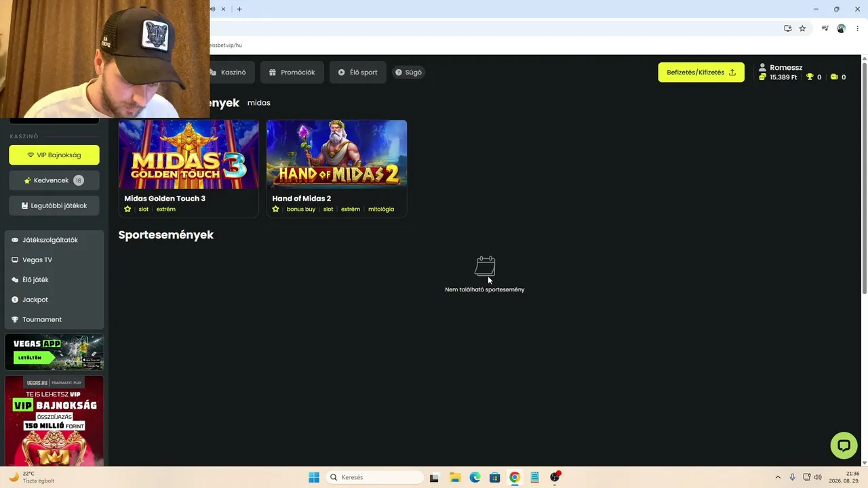Open Élő játék in the sidebar
The width and height of the screenshot is (868, 488).
pyautogui.click(x=54, y=279)
